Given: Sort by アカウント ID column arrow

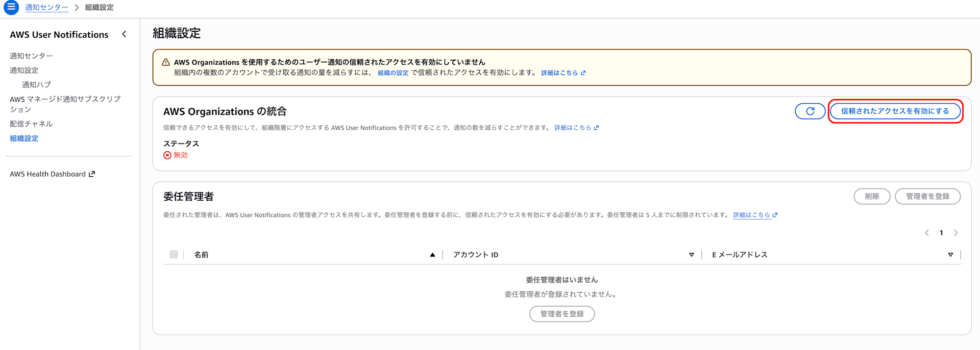Looking at the screenshot, I should pos(691,255).
